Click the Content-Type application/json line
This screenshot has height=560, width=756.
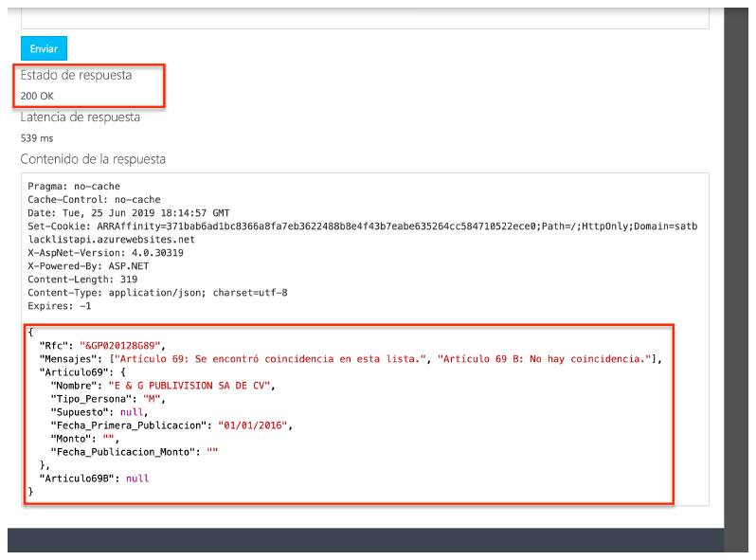[x=157, y=293]
